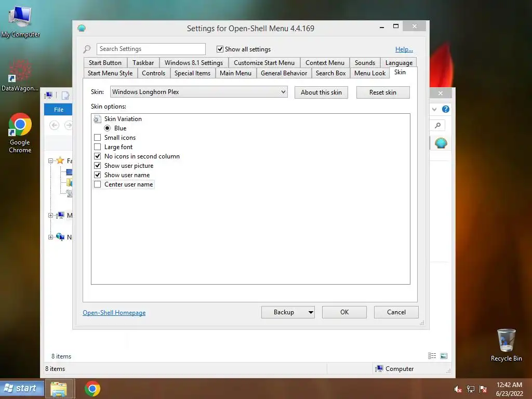Focus the Search Settings input field
Screen dimensions: 532x399
click(x=151, y=49)
